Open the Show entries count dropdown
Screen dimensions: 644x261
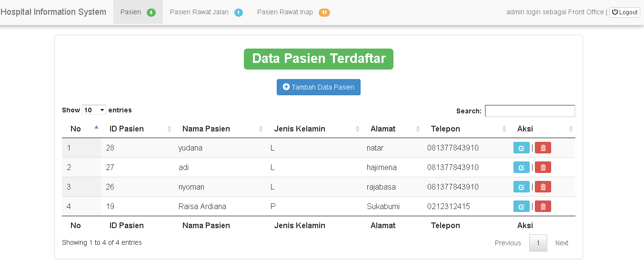94,110
